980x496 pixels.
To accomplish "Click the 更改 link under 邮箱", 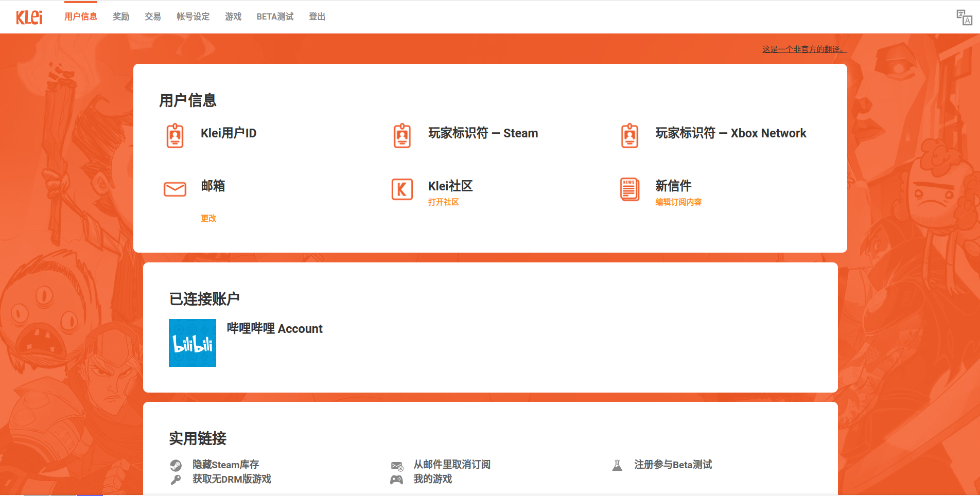I will point(208,218).
